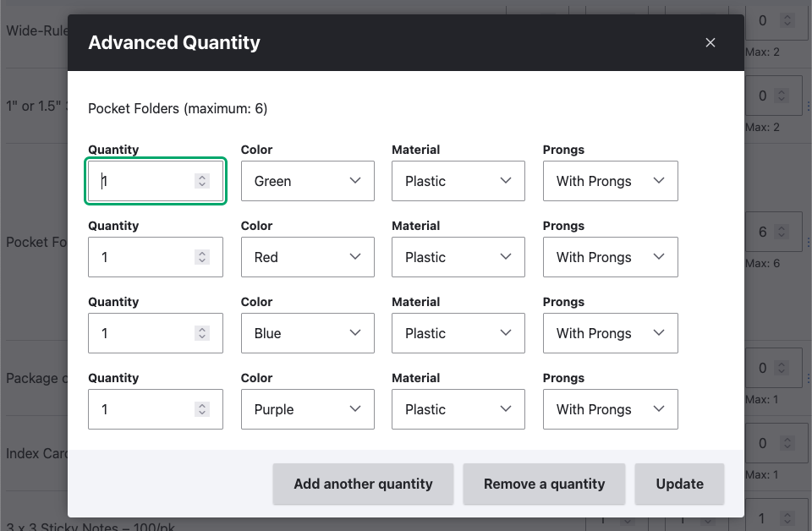The width and height of the screenshot is (812, 531).
Task: Open the Material dropdown in the Green row
Action: (458, 181)
